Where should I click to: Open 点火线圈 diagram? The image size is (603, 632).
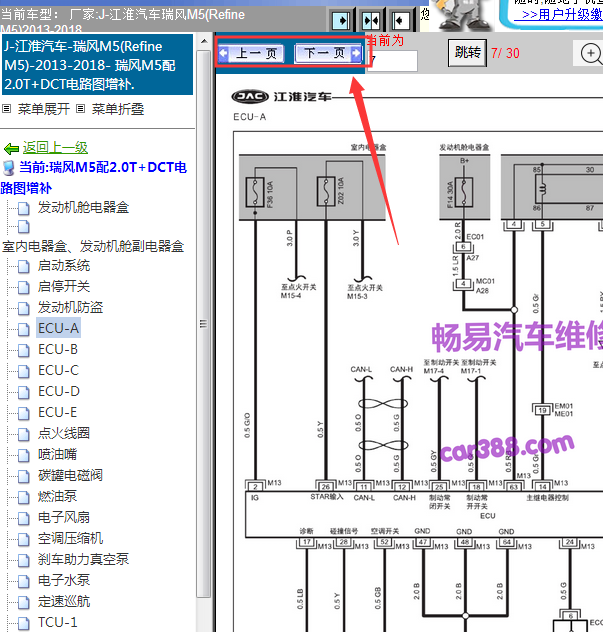click(64, 433)
